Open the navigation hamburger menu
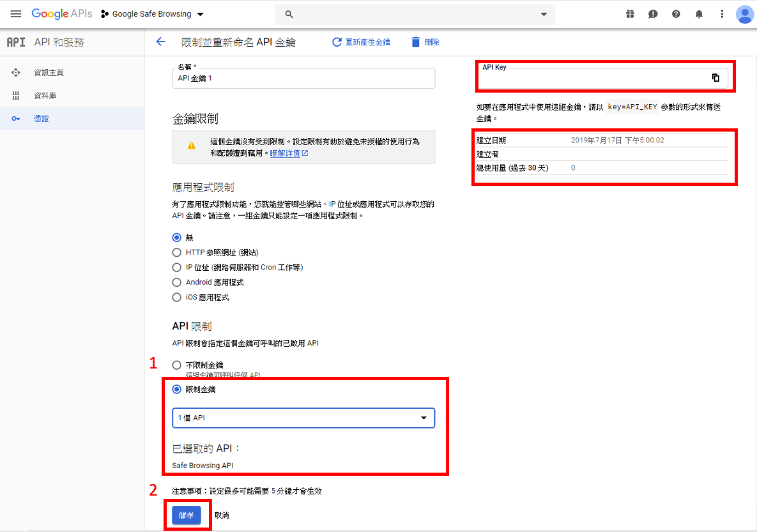 (15, 13)
